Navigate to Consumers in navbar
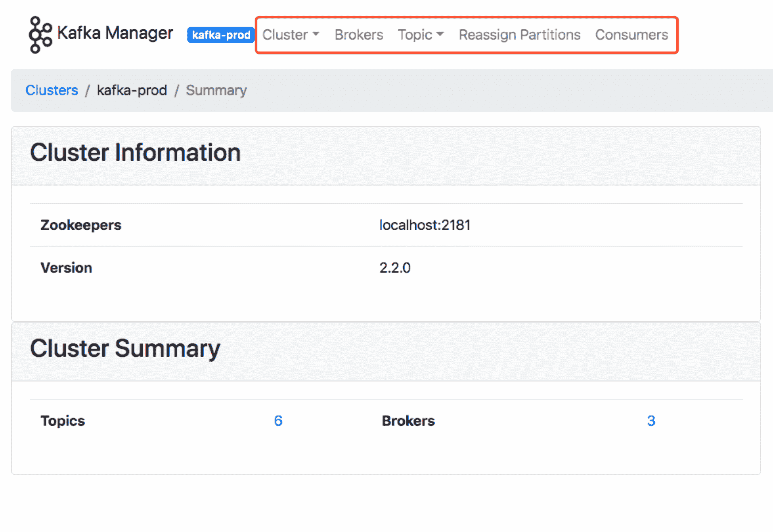The width and height of the screenshot is (773, 532). (631, 35)
